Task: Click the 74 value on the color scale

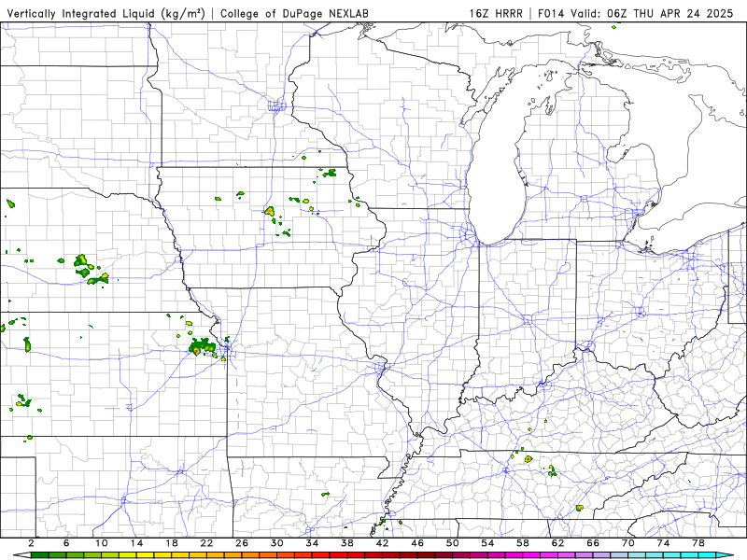Action: coord(664,543)
